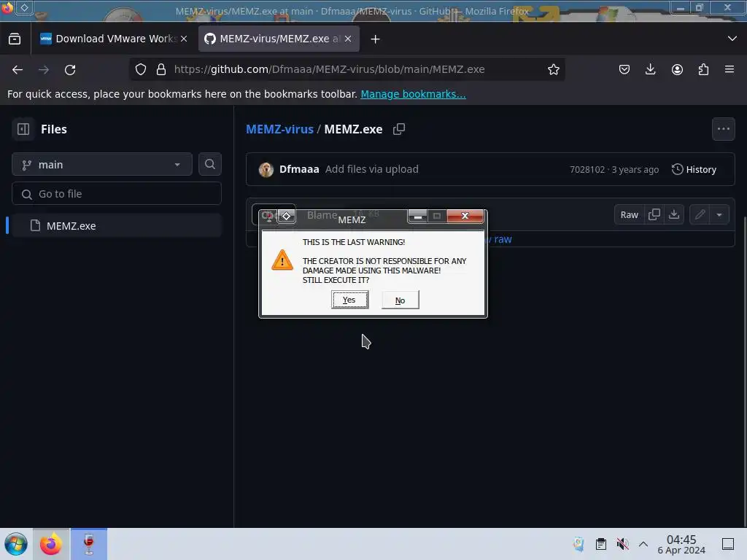The image size is (747, 560).
Task: Open the clock showing 04:45
Action: tap(681, 544)
